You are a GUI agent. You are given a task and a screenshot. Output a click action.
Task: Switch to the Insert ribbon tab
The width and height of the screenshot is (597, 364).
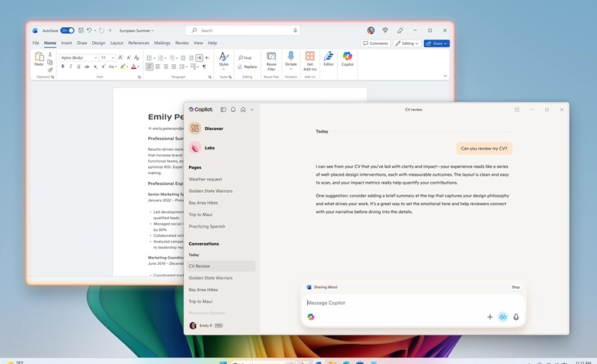pyautogui.click(x=67, y=43)
